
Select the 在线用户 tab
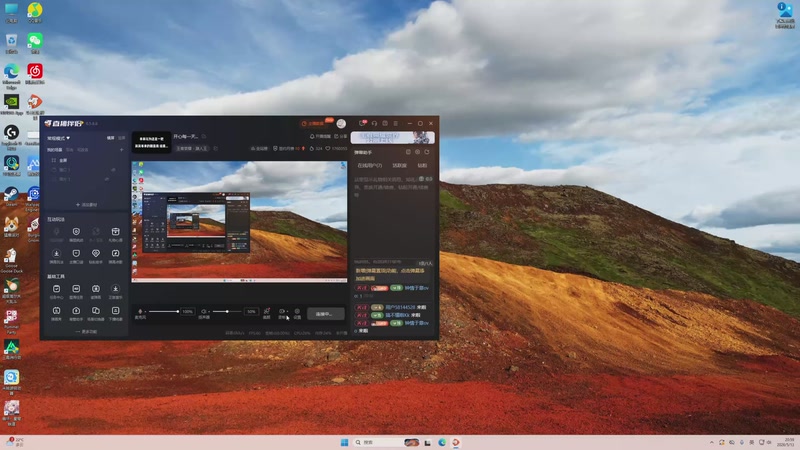coord(369,165)
